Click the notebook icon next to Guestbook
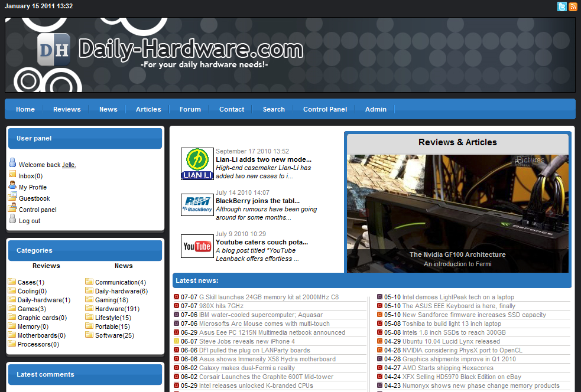Screen dimensions: 581x392 (x=12, y=196)
